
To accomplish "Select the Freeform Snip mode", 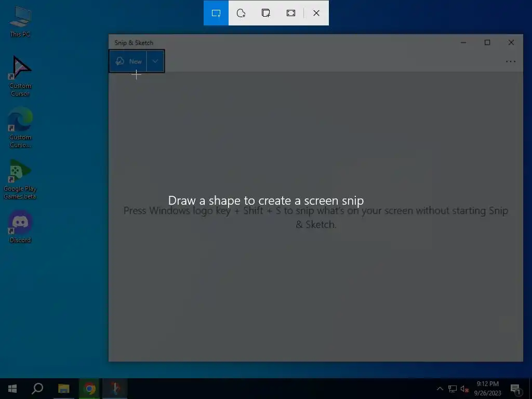I will tap(241, 13).
